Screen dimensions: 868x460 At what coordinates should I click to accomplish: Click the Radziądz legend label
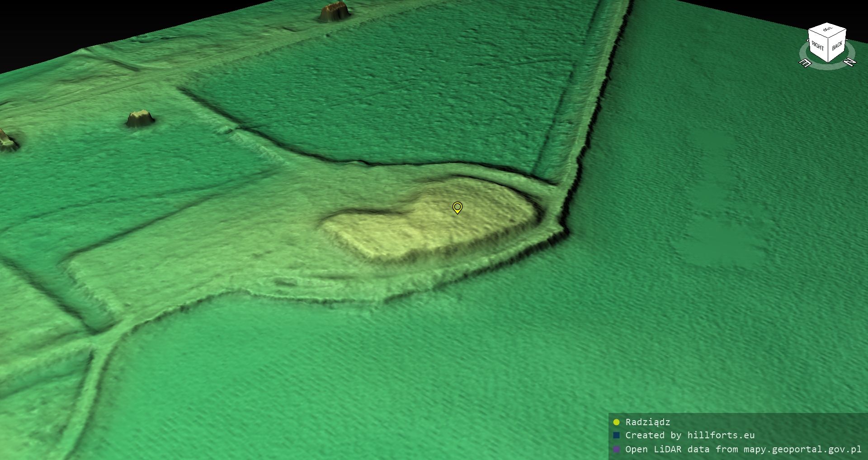(x=647, y=422)
